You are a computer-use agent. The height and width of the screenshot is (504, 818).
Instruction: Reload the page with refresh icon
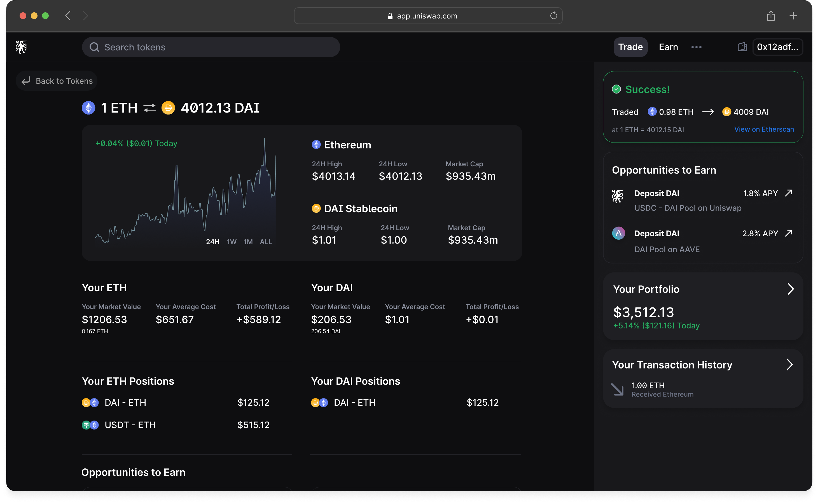553,16
